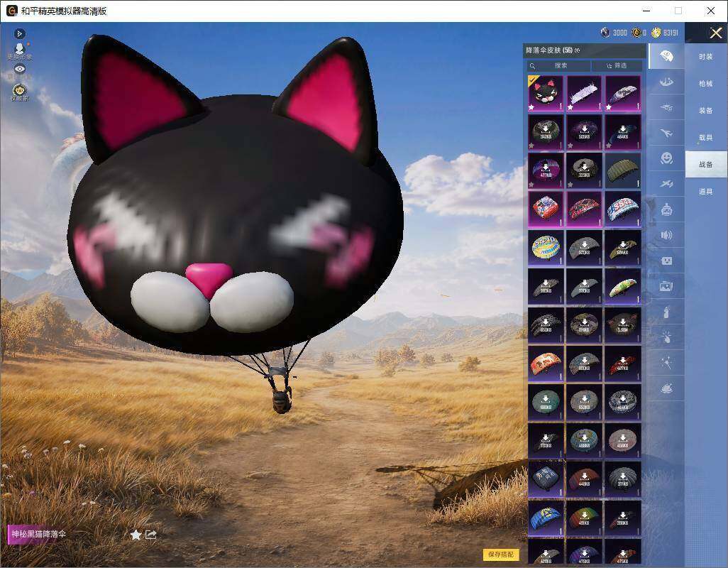728x568 pixels.
Task: Switch to the 时装 tab
Action: [x=706, y=57]
